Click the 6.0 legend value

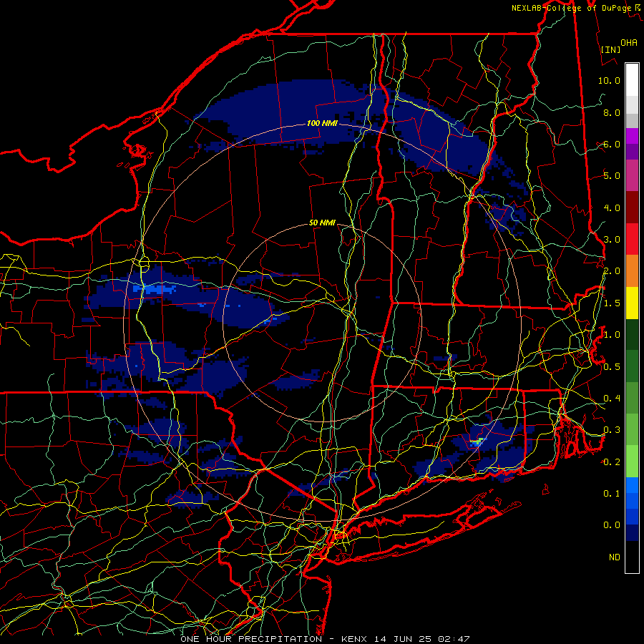coord(612,144)
